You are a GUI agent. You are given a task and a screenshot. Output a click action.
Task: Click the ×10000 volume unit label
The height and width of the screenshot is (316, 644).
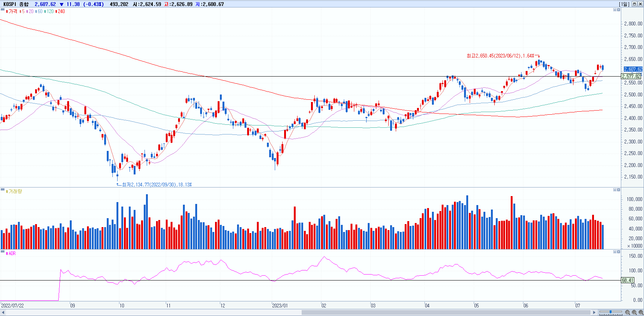[x=635, y=246]
